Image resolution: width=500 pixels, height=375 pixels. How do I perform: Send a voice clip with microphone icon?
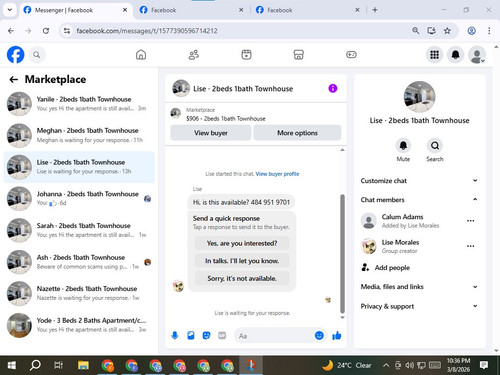click(x=175, y=335)
